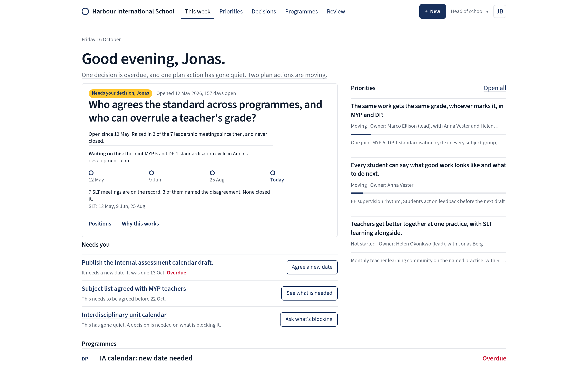Open all priorities link

pos(495,88)
